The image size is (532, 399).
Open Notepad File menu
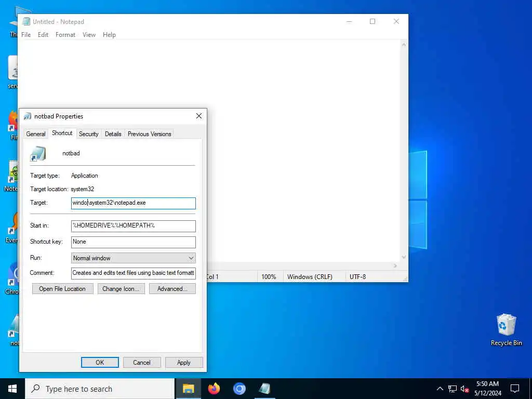click(x=26, y=35)
